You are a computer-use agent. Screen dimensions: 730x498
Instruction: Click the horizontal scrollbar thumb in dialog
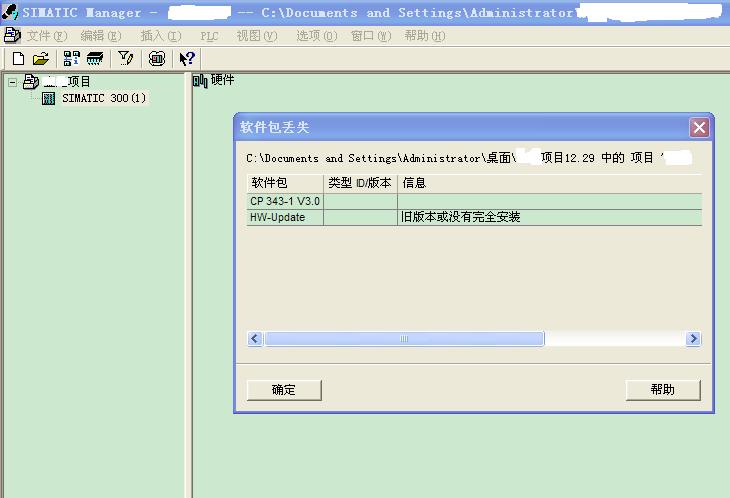click(x=404, y=338)
